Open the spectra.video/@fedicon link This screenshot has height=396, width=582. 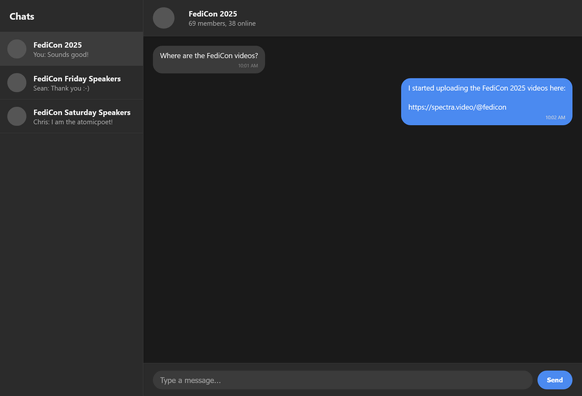pyautogui.click(x=457, y=107)
